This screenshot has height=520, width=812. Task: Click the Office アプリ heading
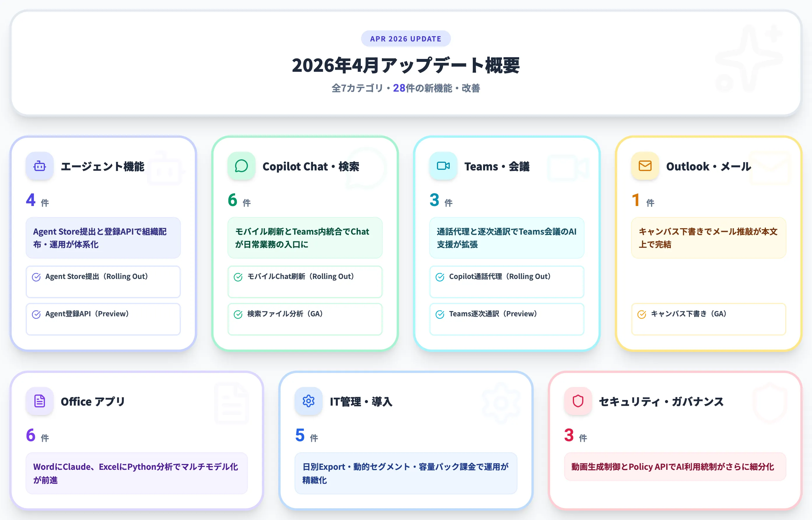(x=93, y=402)
